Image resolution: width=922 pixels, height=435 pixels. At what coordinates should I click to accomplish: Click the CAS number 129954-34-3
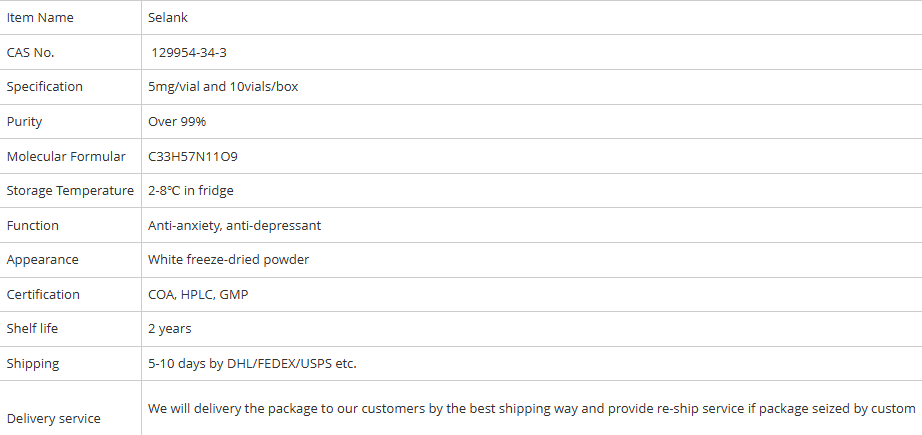[196, 52]
